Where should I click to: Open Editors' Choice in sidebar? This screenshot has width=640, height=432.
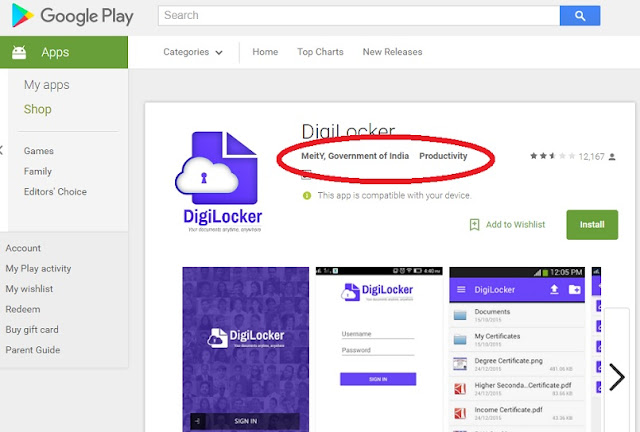(x=55, y=192)
